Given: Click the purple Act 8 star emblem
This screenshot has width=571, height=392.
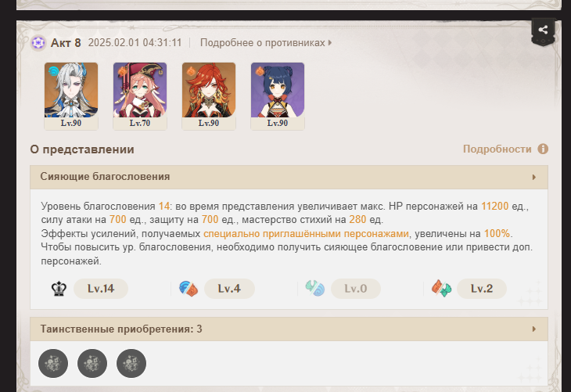Looking at the screenshot, I should click(38, 42).
